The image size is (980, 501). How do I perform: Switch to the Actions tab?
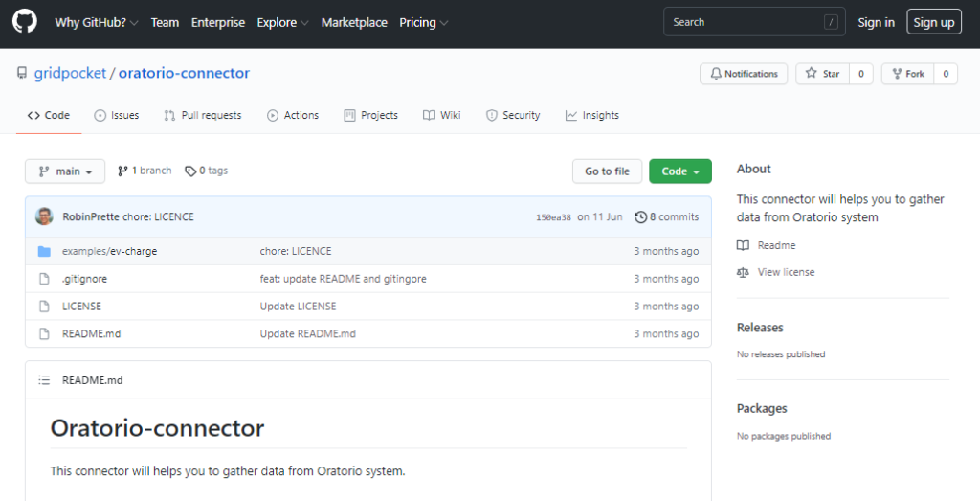click(293, 115)
